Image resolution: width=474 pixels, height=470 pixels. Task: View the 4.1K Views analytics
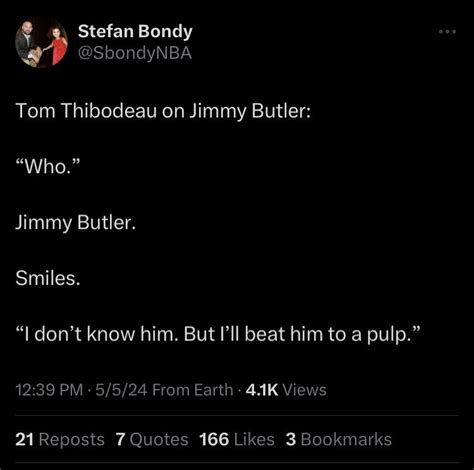click(286, 390)
